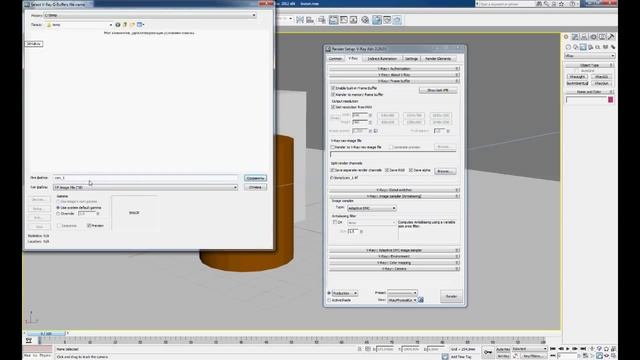Screen dimensions: 640x360
Task: Open the category dropdown in command panel
Action: [x=589, y=56]
